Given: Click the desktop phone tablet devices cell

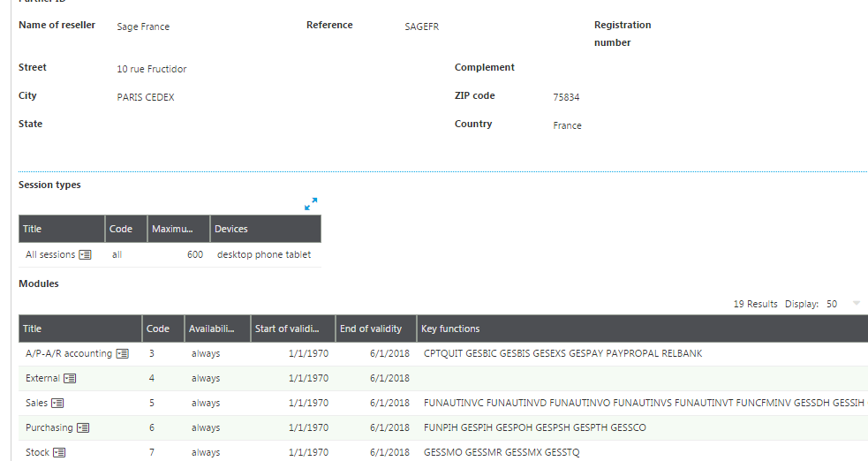Looking at the screenshot, I should click(264, 254).
